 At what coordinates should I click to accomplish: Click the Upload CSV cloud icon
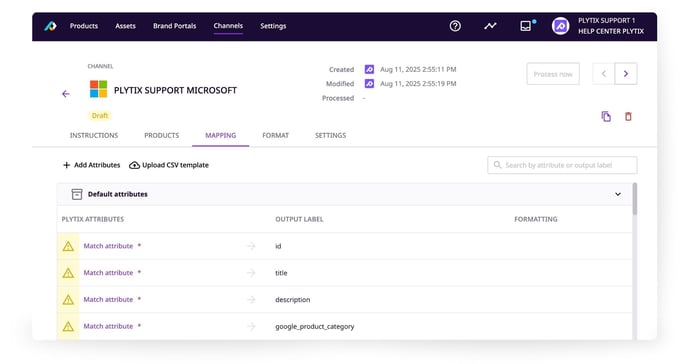(134, 165)
